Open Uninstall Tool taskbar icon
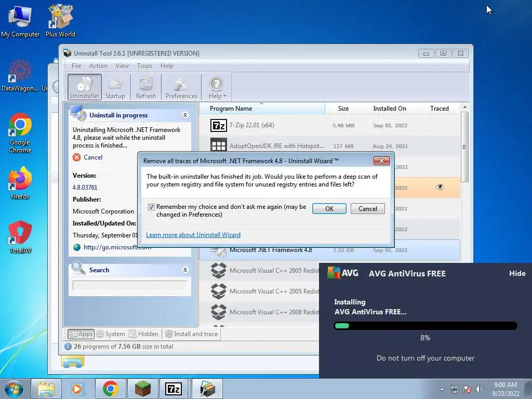The width and height of the screenshot is (532, 399). coord(207,389)
